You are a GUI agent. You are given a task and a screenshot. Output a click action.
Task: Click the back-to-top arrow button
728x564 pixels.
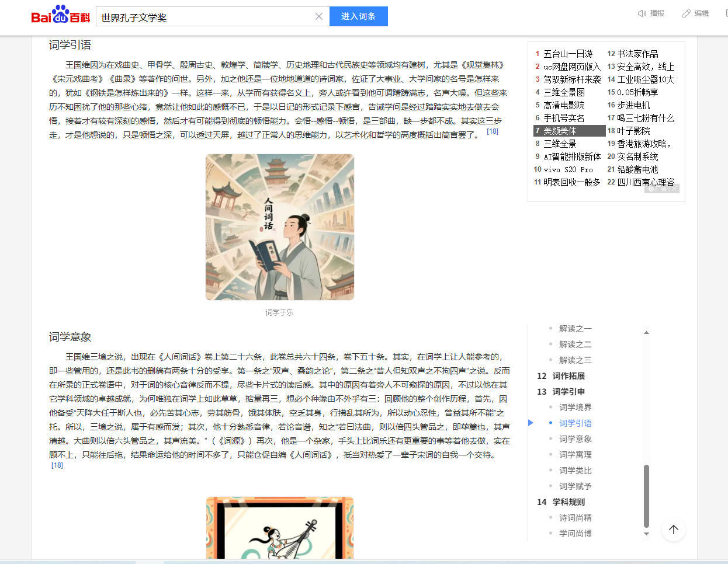[673, 530]
